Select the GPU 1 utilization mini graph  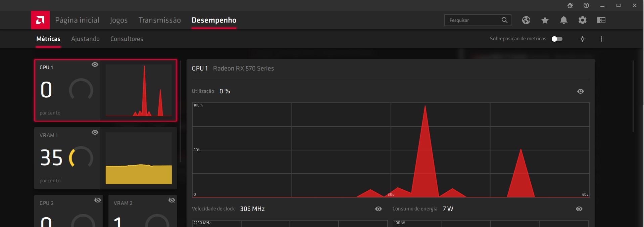coord(139,90)
